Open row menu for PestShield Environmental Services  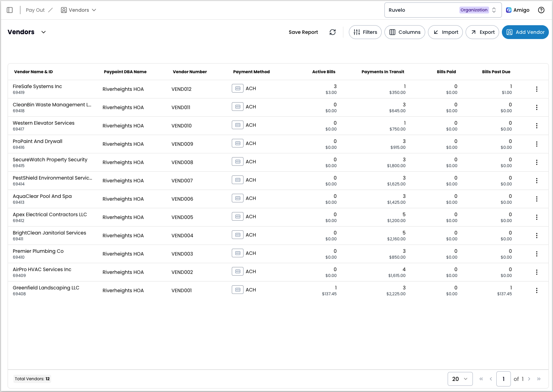[x=537, y=181]
